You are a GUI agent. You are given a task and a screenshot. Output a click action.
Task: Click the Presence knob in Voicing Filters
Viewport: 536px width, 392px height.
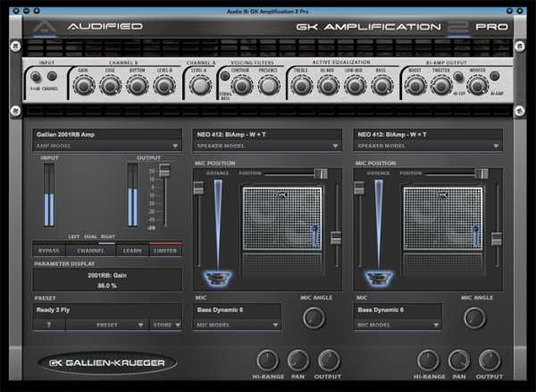(x=268, y=86)
